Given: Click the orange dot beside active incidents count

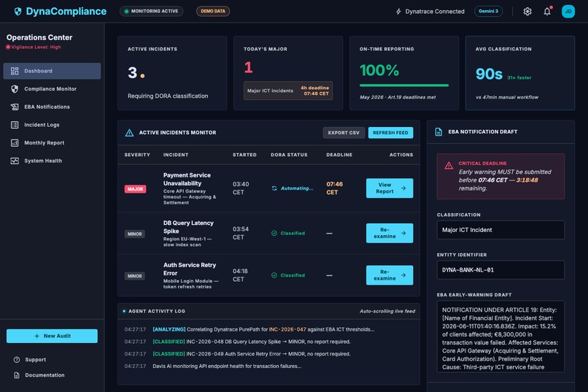Looking at the screenshot, I should [x=142, y=76].
